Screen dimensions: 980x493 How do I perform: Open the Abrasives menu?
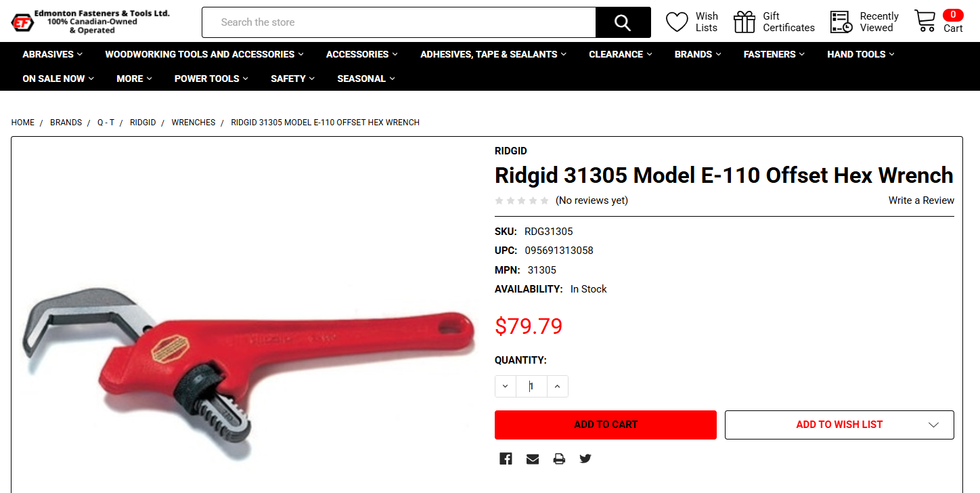(53, 54)
